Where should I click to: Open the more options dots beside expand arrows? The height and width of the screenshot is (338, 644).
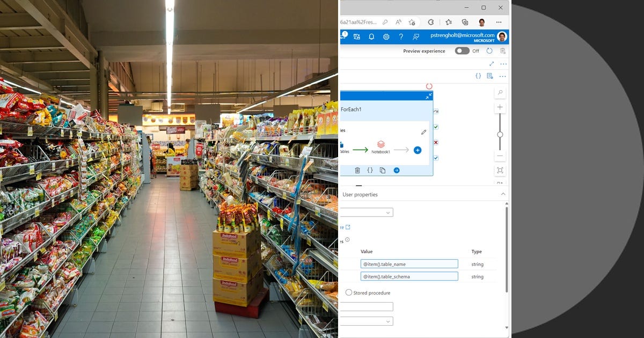[503, 64]
